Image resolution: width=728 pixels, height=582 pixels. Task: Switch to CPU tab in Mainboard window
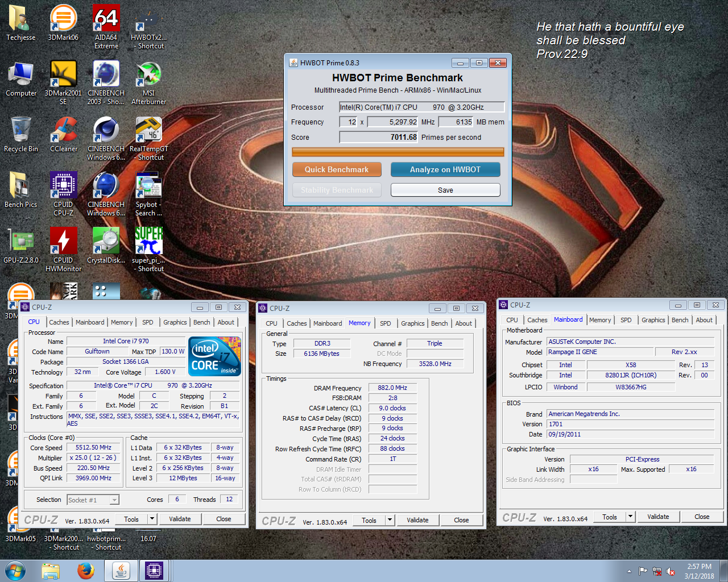[512, 320]
